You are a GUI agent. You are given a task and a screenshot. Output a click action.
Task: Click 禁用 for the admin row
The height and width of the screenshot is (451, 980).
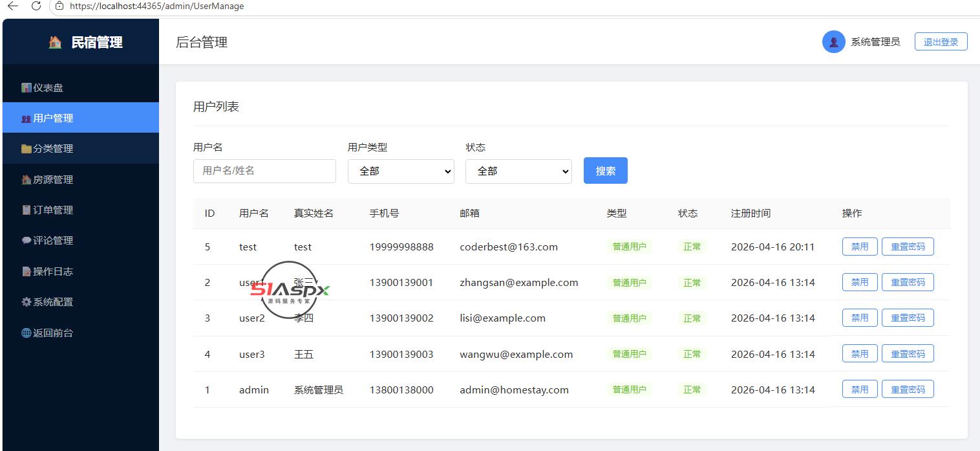click(x=860, y=390)
